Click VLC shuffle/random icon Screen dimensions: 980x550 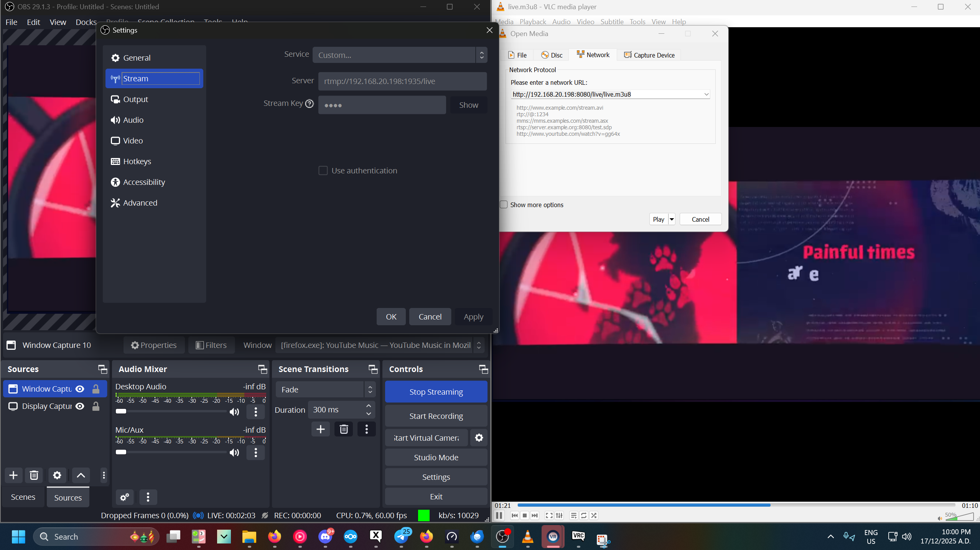[x=594, y=515]
